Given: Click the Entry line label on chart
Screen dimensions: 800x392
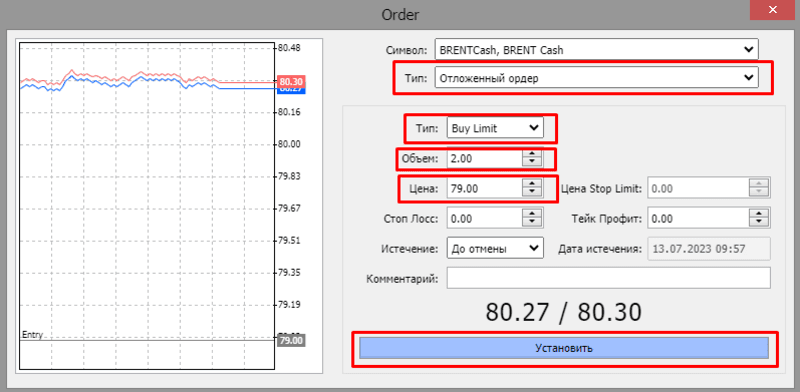Looking at the screenshot, I should click(x=32, y=335).
